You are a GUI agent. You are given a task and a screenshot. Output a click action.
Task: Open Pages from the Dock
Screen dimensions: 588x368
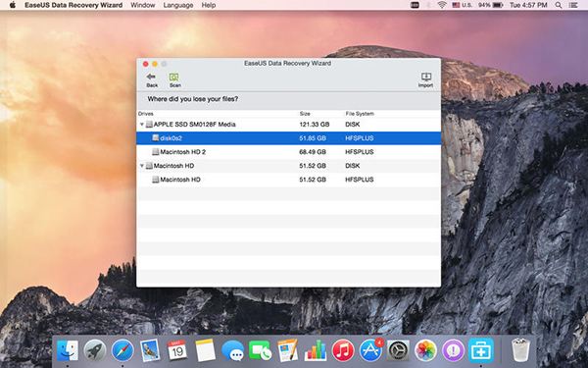[287, 350]
